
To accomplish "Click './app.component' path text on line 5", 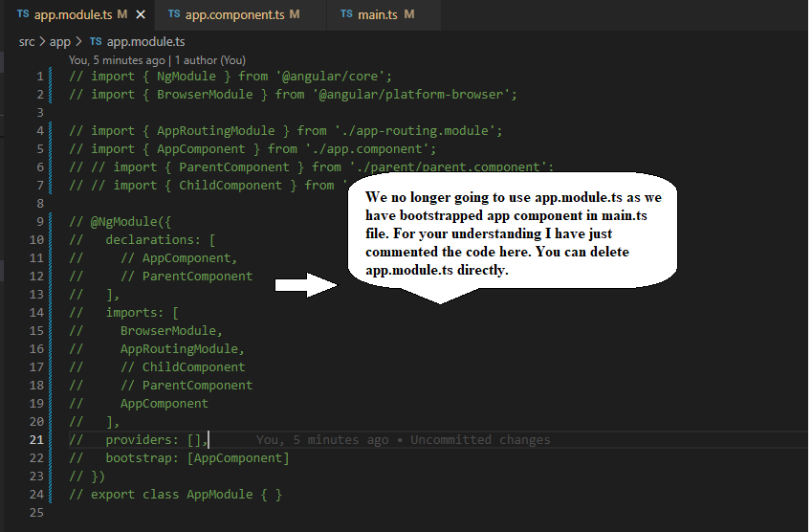I will (x=367, y=149).
